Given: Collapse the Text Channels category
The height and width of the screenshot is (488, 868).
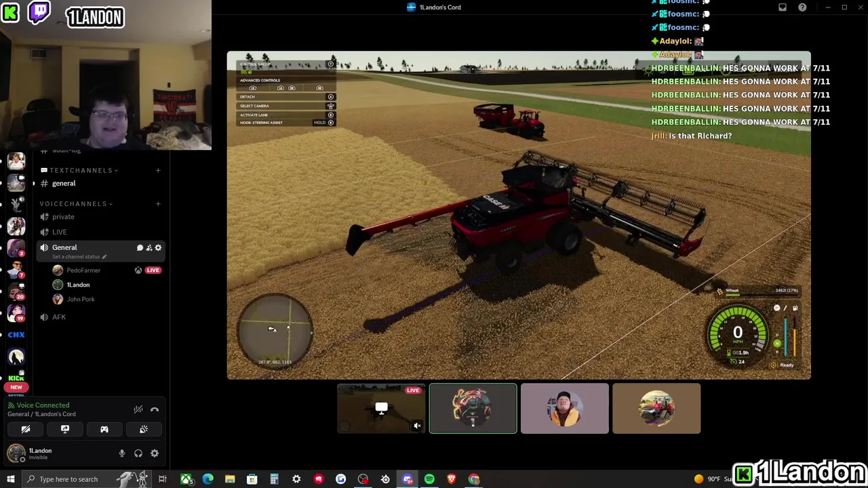Looking at the screenshot, I should pos(80,170).
